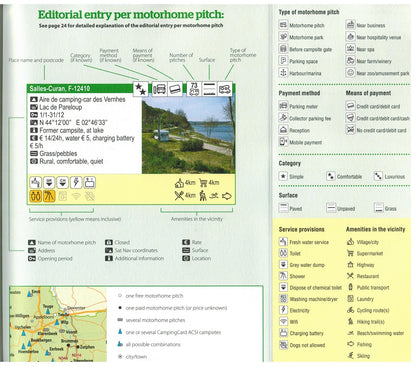Select the 'Grass/pebbles' surface line
Screen dimensions: 416x367
click(58, 154)
